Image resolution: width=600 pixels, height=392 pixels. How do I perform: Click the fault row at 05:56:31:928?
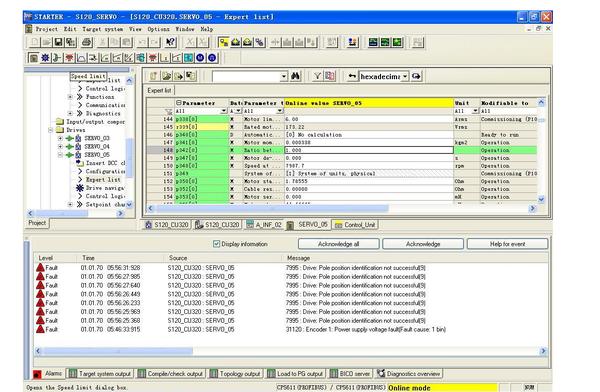point(291,268)
